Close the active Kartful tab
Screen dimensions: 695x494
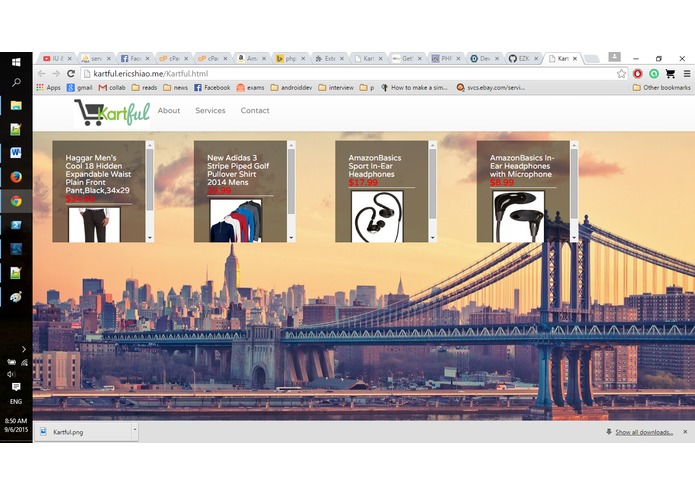[575, 58]
